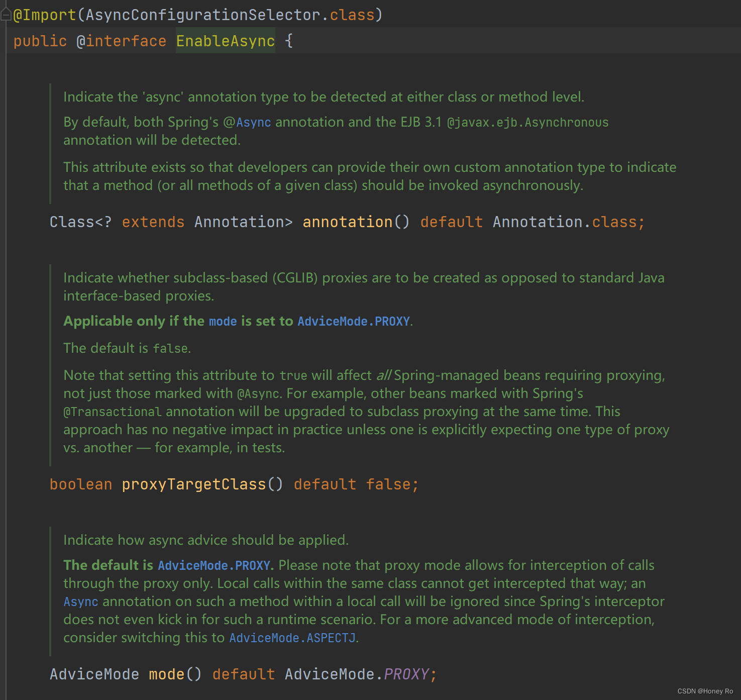The width and height of the screenshot is (741, 700).
Task: Click '@javax.ejb.Asynchronous' in the doc comment
Action: click(x=528, y=122)
